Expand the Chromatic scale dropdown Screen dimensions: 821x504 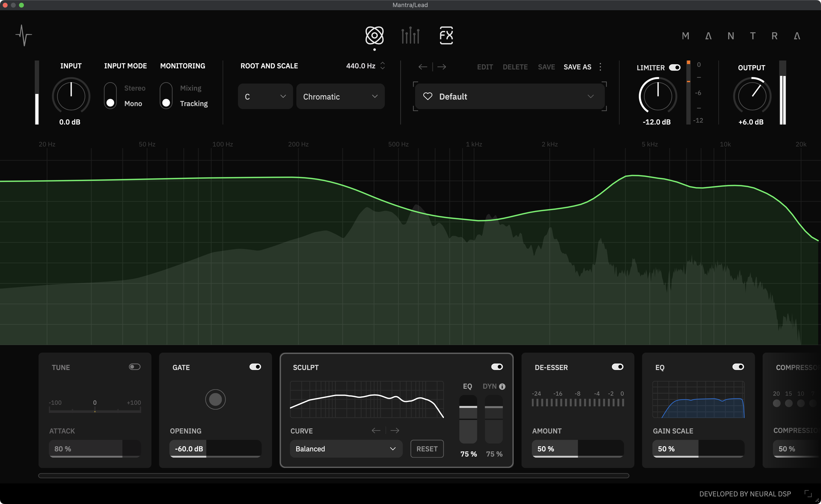coord(340,96)
